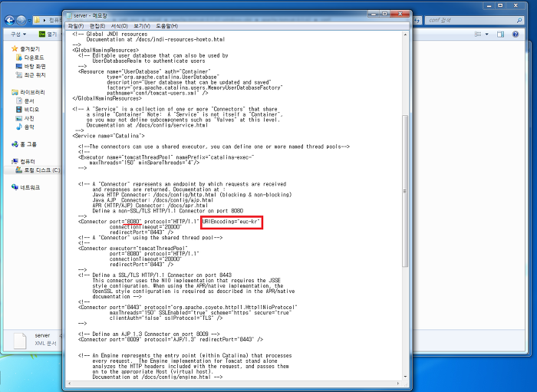The width and height of the screenshot is (537, 392).
Task: Click the Service name="Catalina" line
Action: coord(109,136)
